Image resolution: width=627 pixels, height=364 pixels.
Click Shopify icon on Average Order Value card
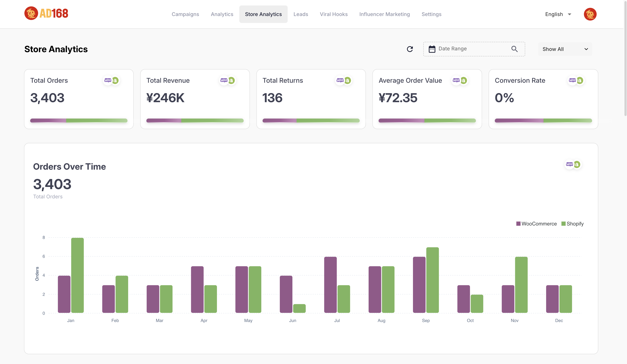point(464,80)
